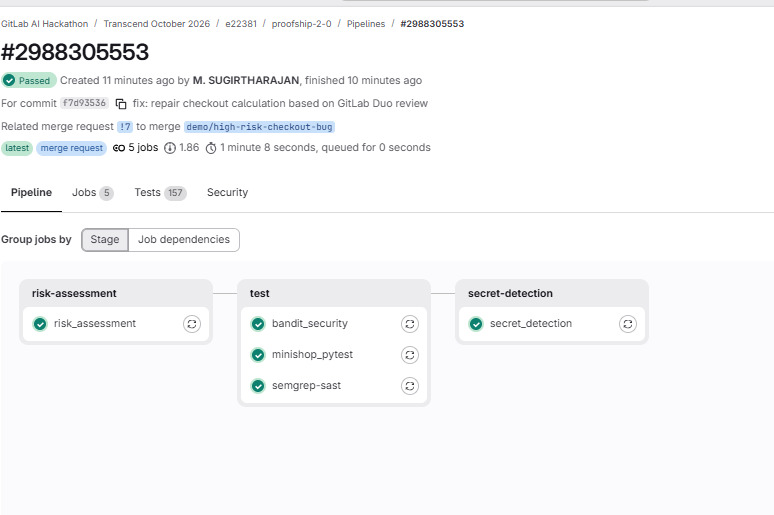774x515 pixels.
Task: Group jobs by Stage
Action: [105, 239]
